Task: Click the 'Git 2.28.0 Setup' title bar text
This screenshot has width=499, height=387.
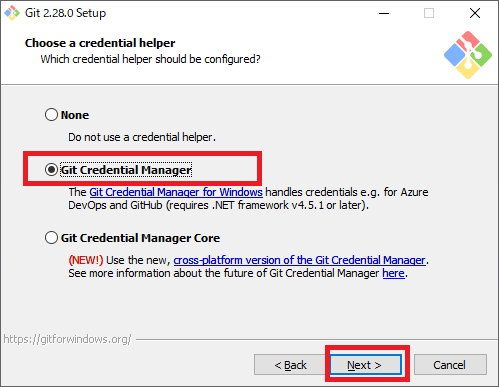Action: 65,13
